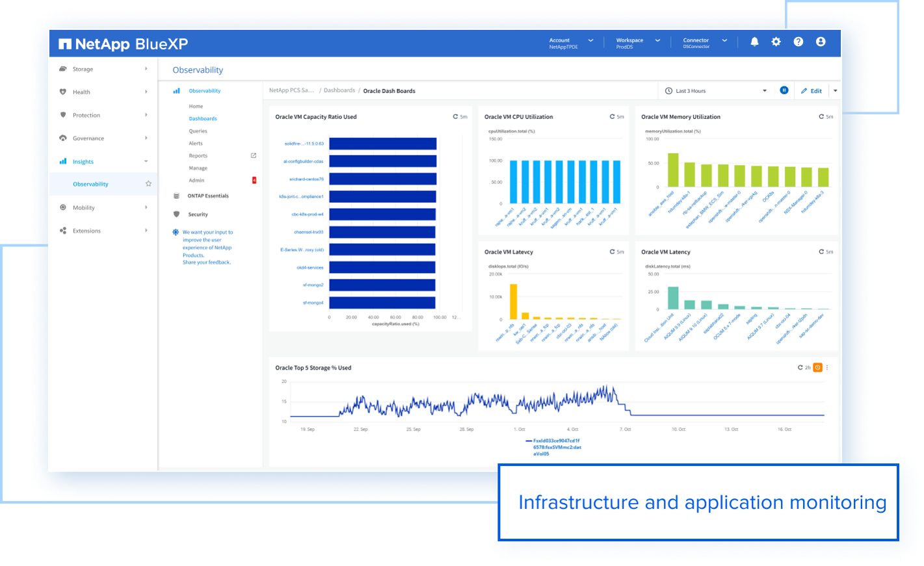Toggle the orange time override on Top 5 Storage

817,367
